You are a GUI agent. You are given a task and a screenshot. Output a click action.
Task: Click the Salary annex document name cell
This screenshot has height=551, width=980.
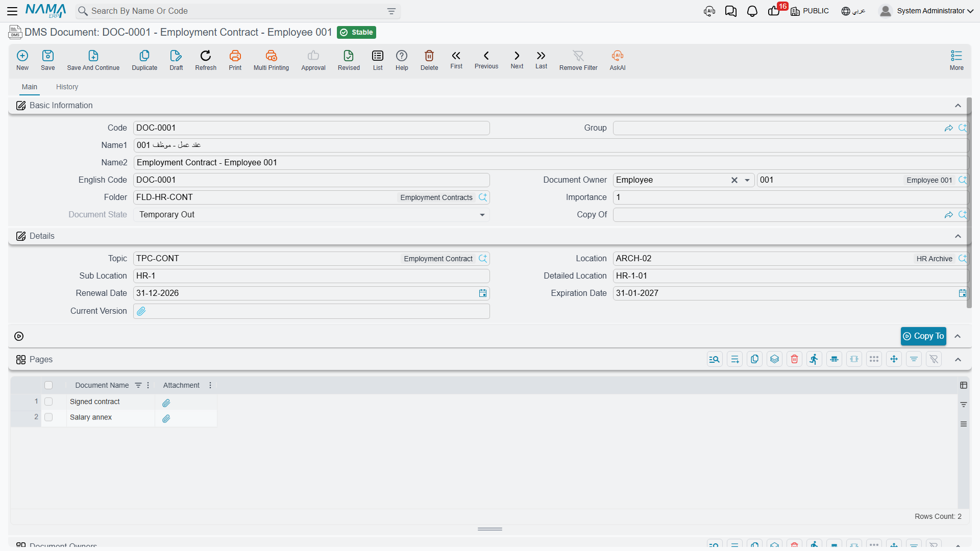tap(111, 417)
